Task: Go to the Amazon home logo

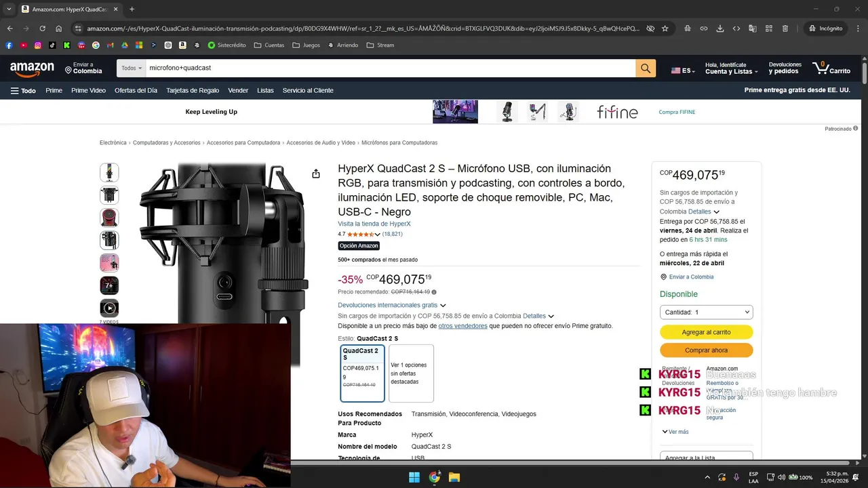Action: [x=32, y=68]
